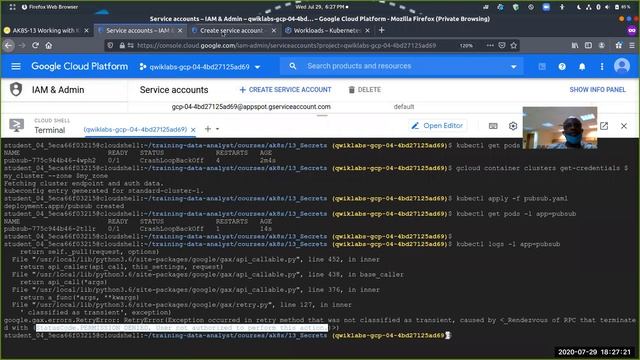Image resolution: width=640 pixels, height=360 pixels.
Task: Select the appspot.gserviceaccount.com service account row
Action: (251, 107)
